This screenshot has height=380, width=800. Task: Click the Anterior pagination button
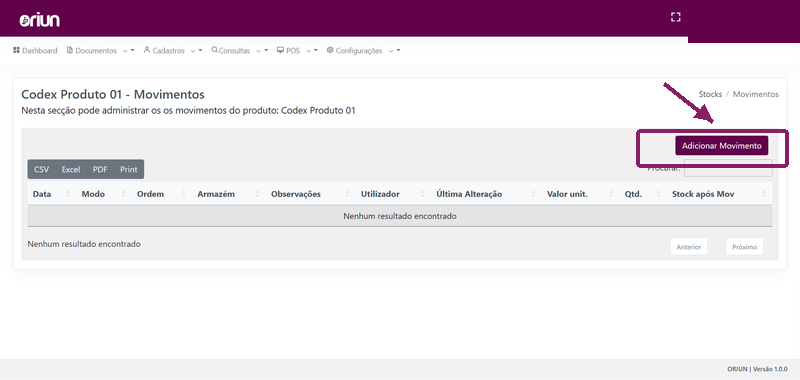(689, 247)
